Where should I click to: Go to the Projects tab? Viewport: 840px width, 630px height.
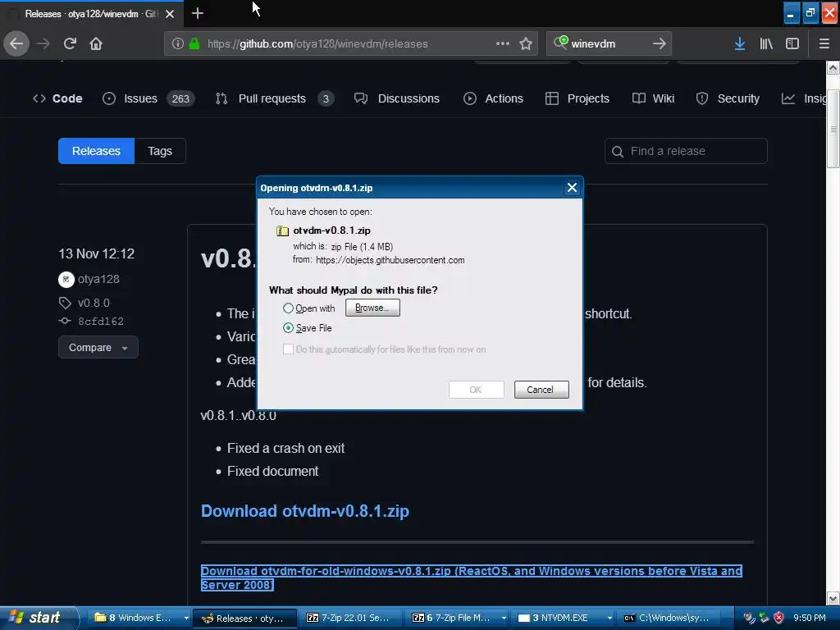[577, 98]
